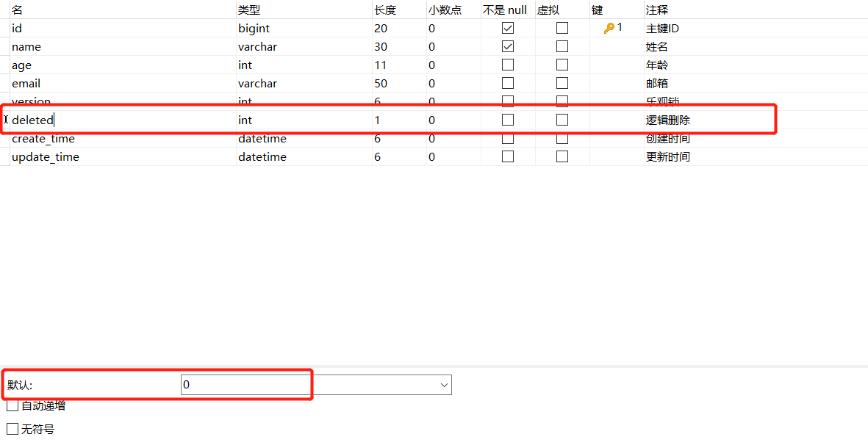The image size is (868, 445).
Task: Click the 长度 column header
Action: coord(399,10)
